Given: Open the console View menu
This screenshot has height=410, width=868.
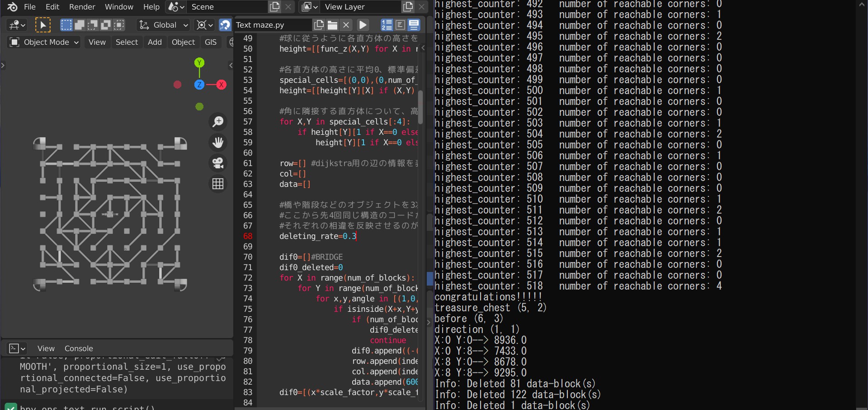Looking at the screenshot, I should tap(46, 348).
